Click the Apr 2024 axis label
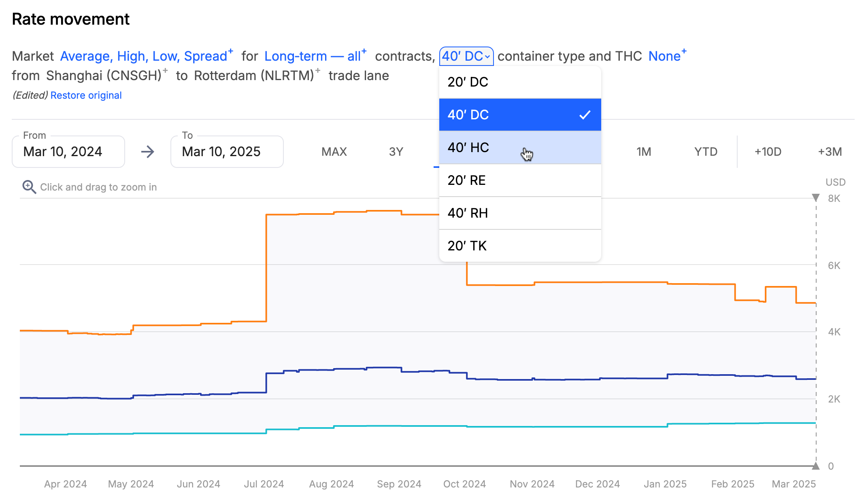The image size is (868, 500). point(66,484)
